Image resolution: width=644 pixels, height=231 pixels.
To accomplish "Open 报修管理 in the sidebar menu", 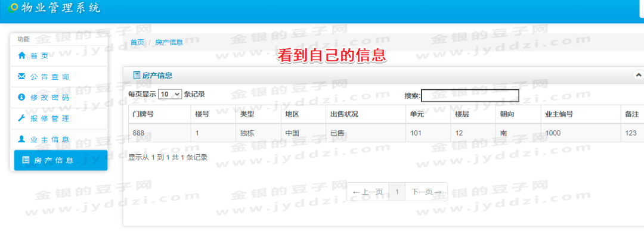I will (58, 118).
